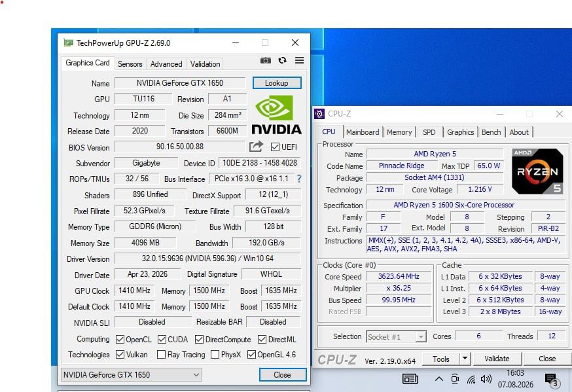Open the Socket #1 selection dropdown

click(x=396, y=336)
